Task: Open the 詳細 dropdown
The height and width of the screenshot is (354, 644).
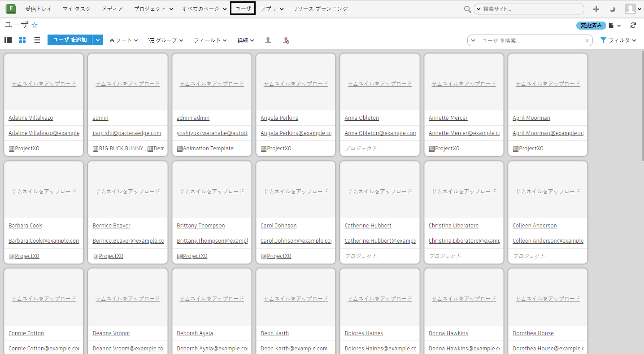Action: click(246, 40)
